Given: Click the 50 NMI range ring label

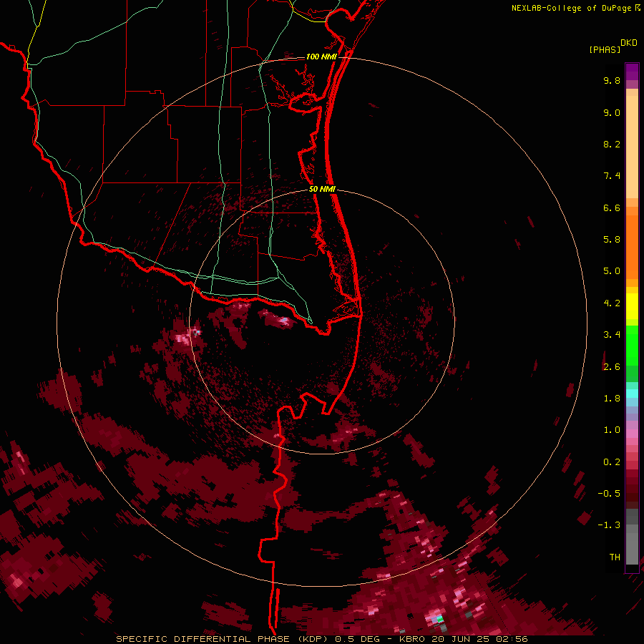Looking at the screenshot, I should pyautogui.click(x=322, y=189).
